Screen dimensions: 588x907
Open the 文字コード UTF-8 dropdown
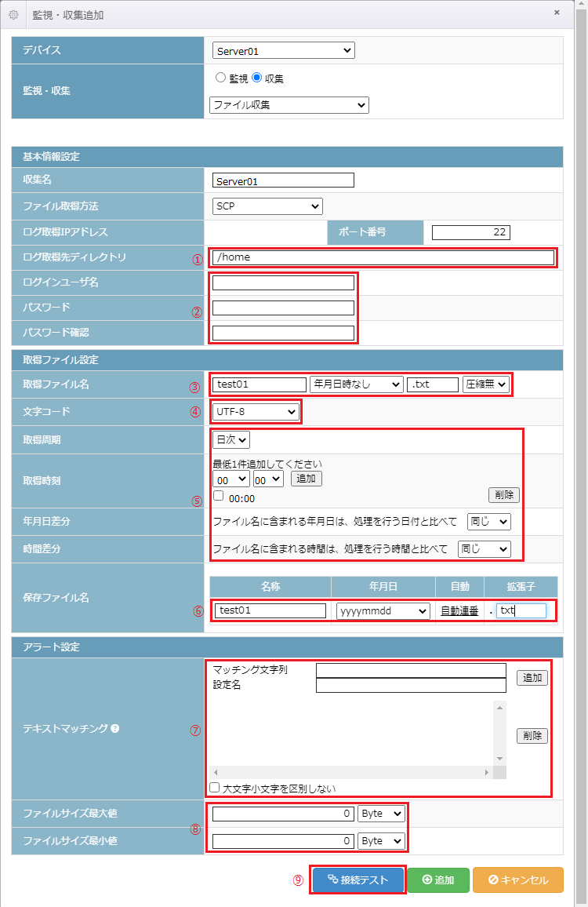[x=256, y=412]
